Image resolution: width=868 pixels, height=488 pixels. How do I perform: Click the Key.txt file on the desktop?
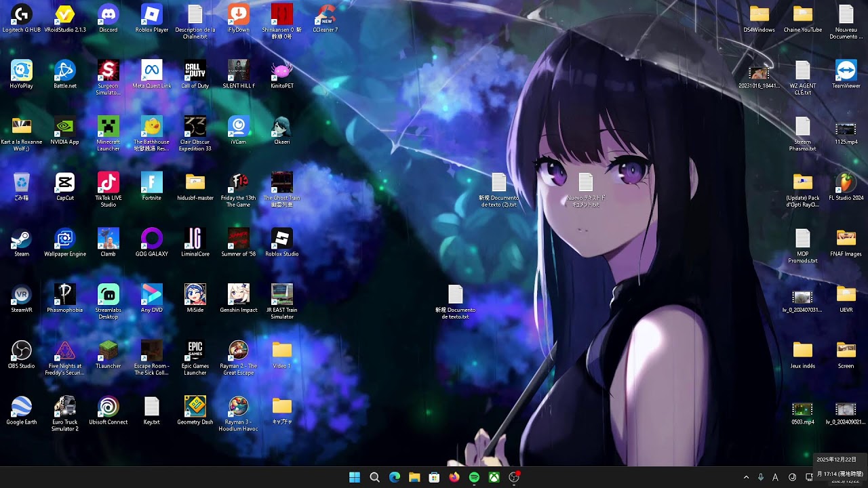point(152,411)
